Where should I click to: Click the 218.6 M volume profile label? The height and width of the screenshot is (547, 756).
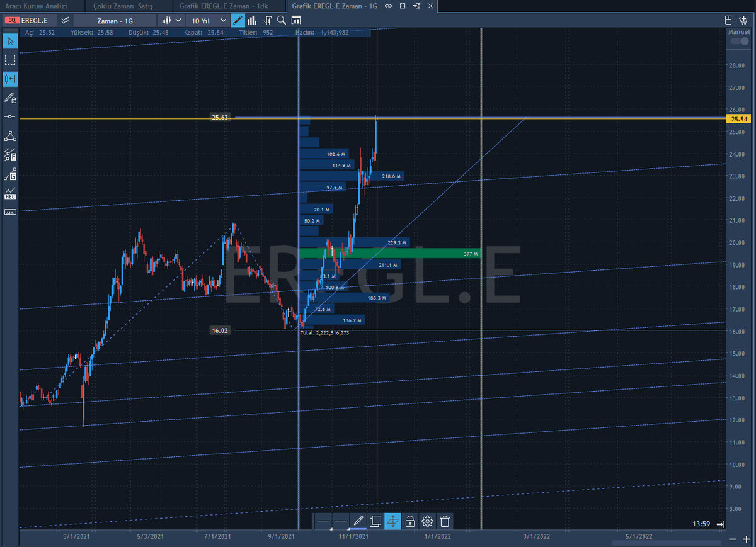[x=392, y=176]
